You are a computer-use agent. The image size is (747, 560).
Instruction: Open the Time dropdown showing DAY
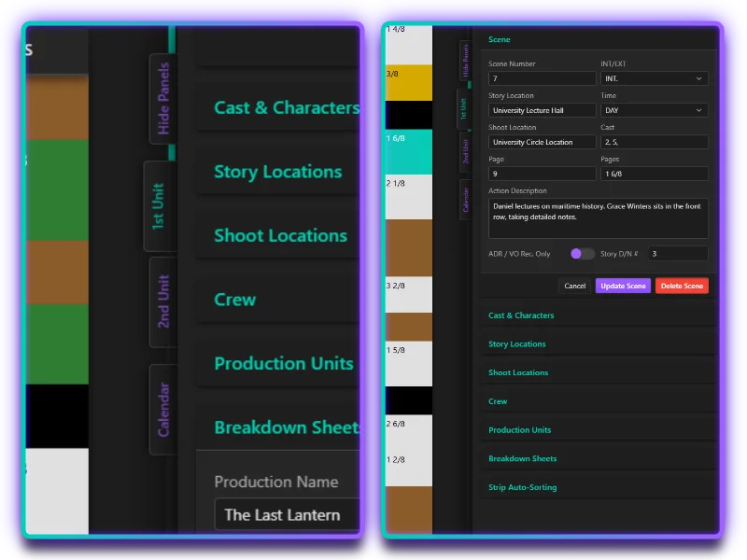point(654,110)
